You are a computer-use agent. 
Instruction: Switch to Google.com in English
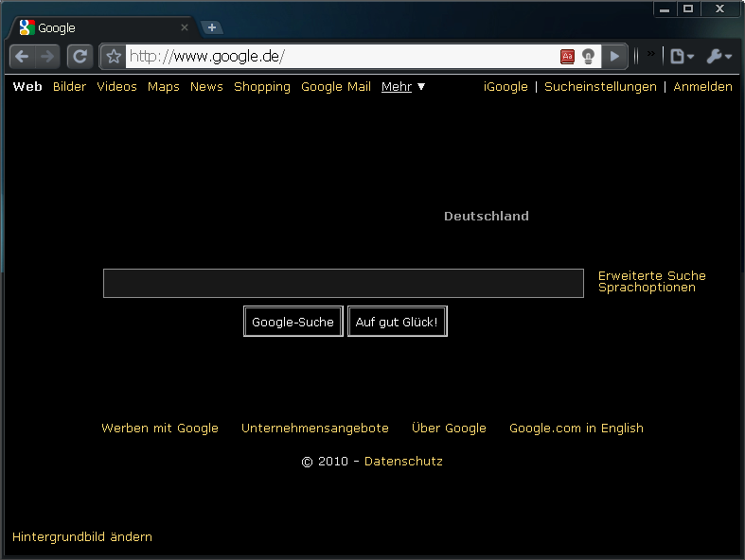pos(576,429)
